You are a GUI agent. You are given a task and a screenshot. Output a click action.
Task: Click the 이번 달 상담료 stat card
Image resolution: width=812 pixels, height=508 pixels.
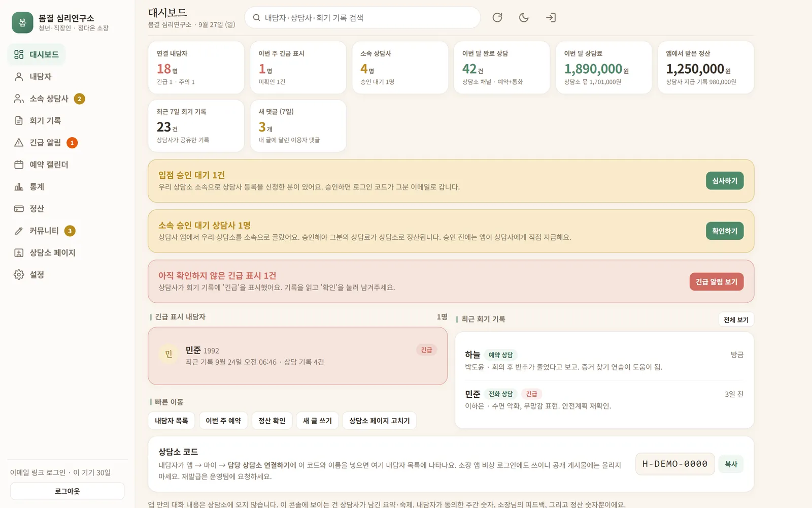[x=604, y=68]
